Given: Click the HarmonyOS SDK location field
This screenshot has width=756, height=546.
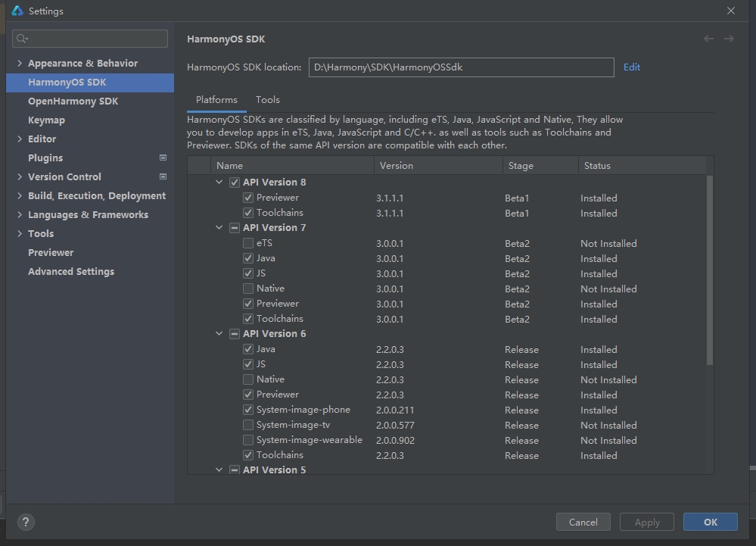Looking at the screenshot, I should [x=462, y=67].
